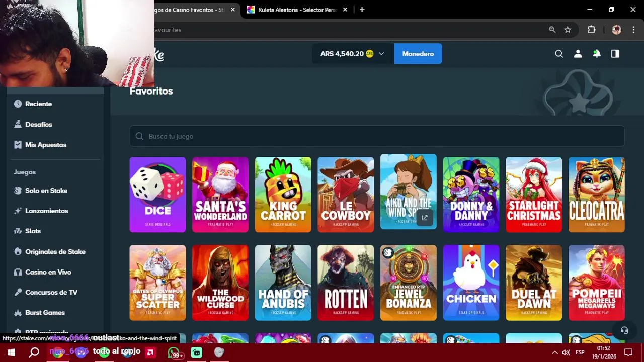The image size is (644, 362).
Task: Open Jewel Bonanza game thumbnail
Action: coord(409,283)
